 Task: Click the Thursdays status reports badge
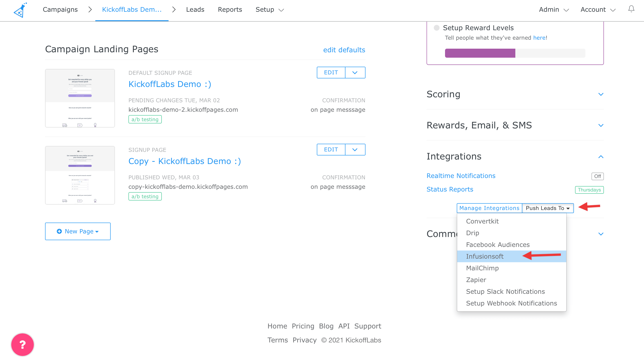tap(589, 190)
